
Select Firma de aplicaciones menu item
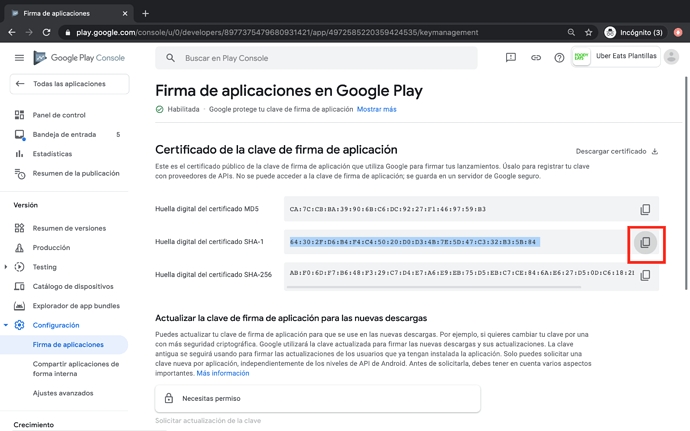tap(64, 344)
